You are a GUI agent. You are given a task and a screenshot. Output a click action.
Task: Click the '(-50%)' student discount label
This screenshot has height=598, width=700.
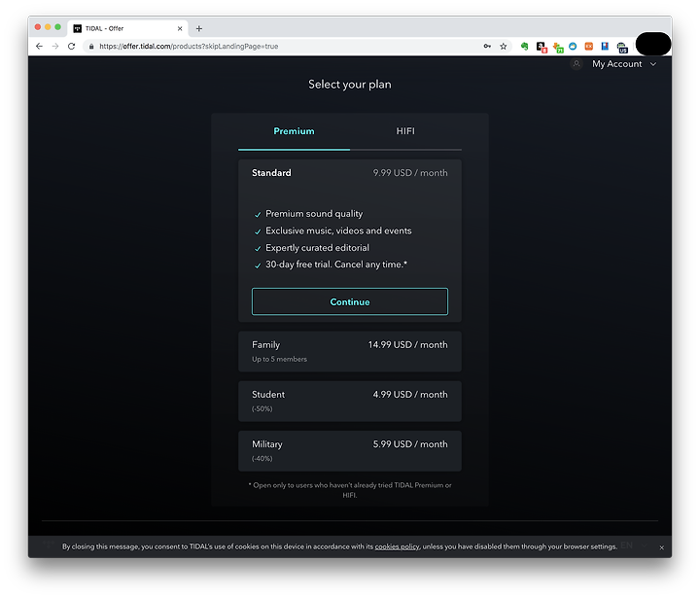point(262,408)
